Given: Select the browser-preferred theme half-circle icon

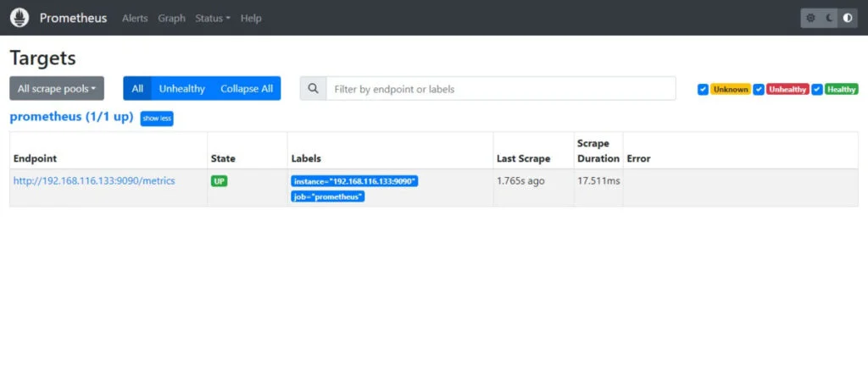Looking at the screenshot, I should [x=848, y=18].
